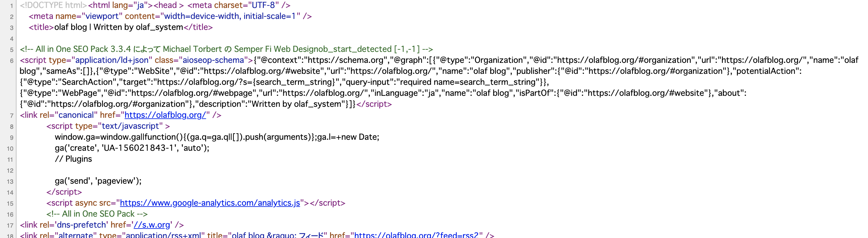
Task: Click the 'dns-prefetch' rel value
Action: pyautogui.click(x=81, y=225)
